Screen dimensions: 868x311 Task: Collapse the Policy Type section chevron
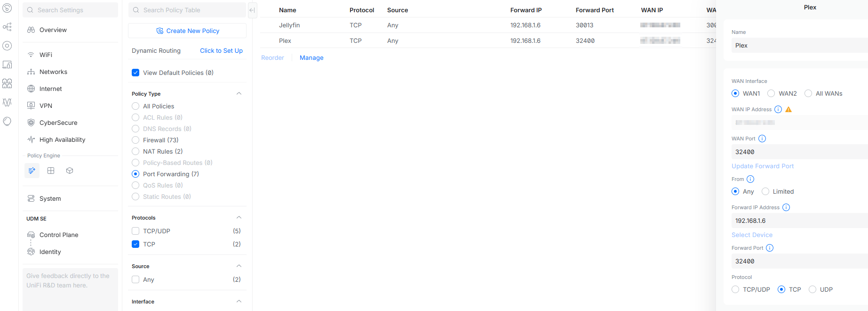(239, 93)
